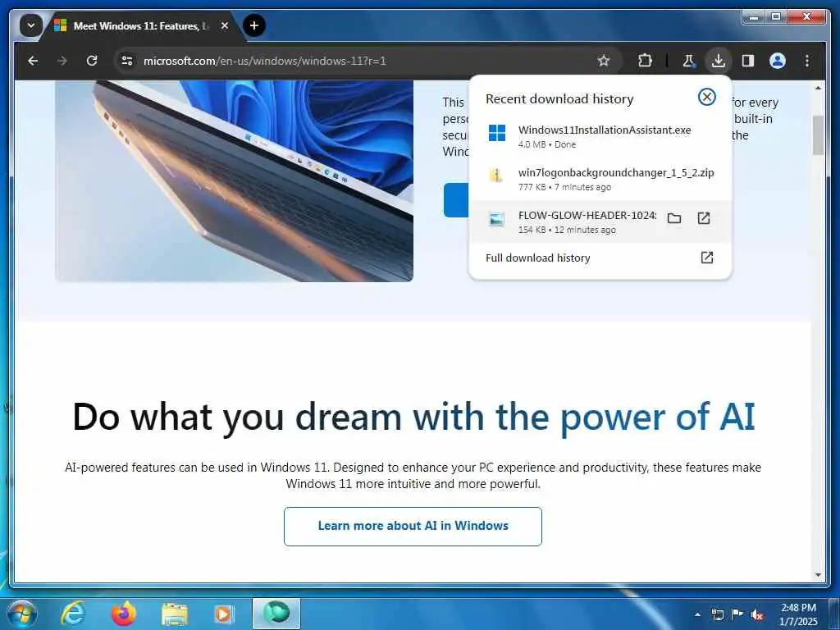Viewport: 840px width, 630px height.
Task: Click Learn more about AI in Windows
Action: [x=413, y=526]
